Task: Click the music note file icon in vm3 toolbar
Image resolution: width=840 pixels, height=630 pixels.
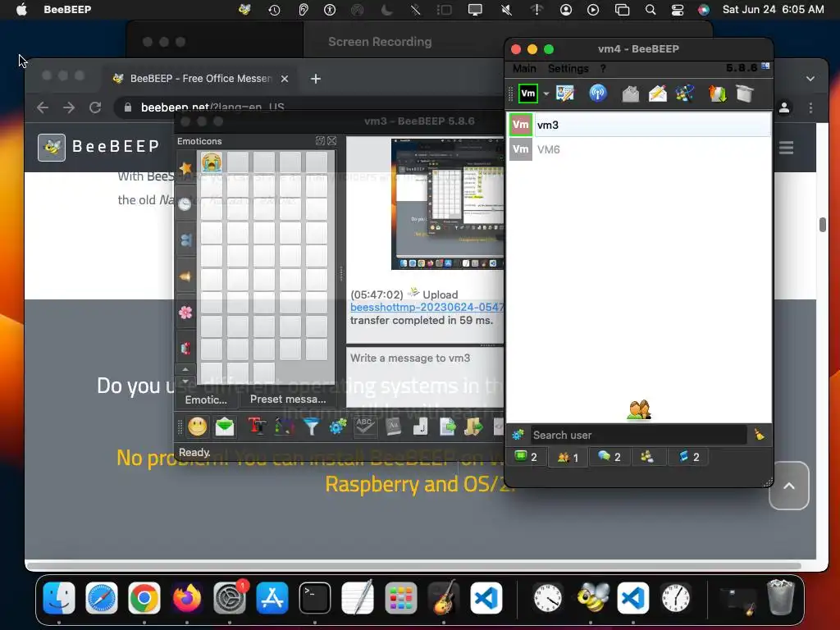Action: pyautogui.click(x=420, y=427)
